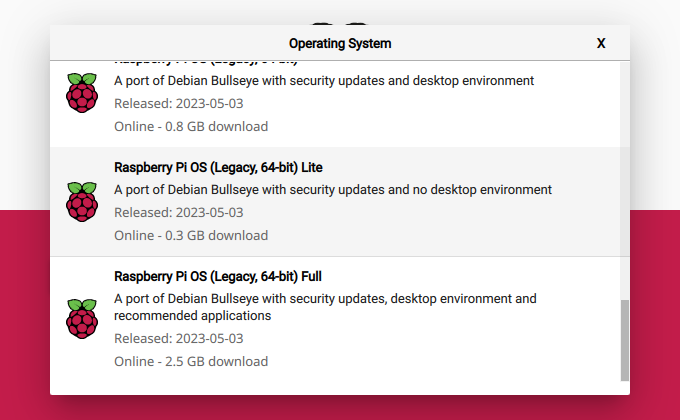Click the vertical scrollbar thumb in OS list
This screenshot has height=420, width=680.
624,340
